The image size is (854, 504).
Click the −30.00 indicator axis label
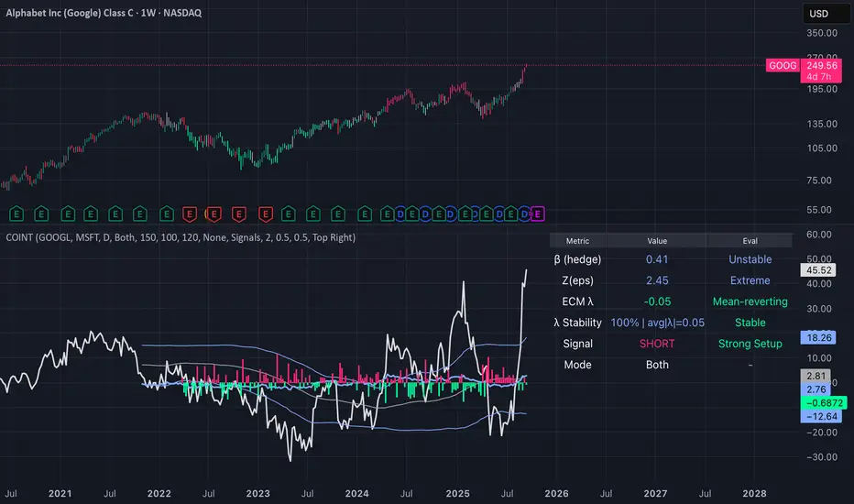822,457
